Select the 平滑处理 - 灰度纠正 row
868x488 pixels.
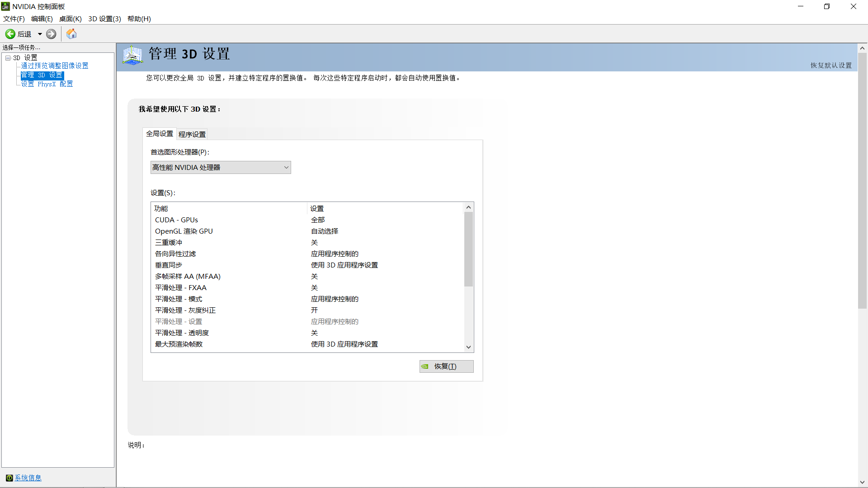pyautogui.click(x=307, y=310)
